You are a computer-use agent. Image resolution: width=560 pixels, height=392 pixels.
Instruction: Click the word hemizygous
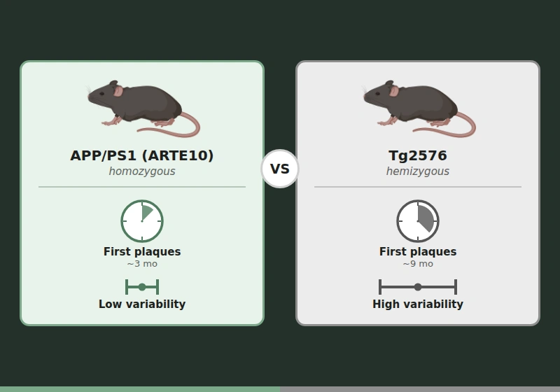[x=418, y=171]
